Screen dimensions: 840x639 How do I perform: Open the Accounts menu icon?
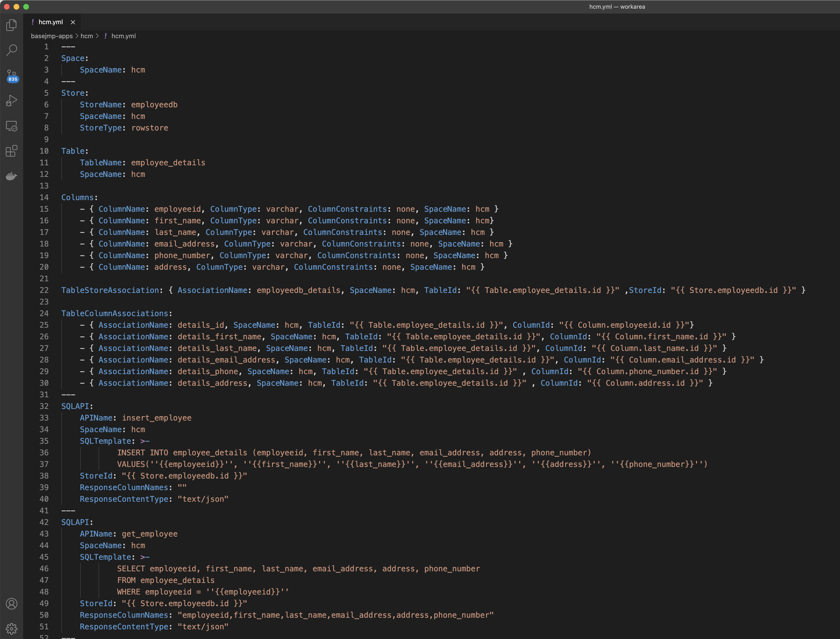[x=11, y=604]
